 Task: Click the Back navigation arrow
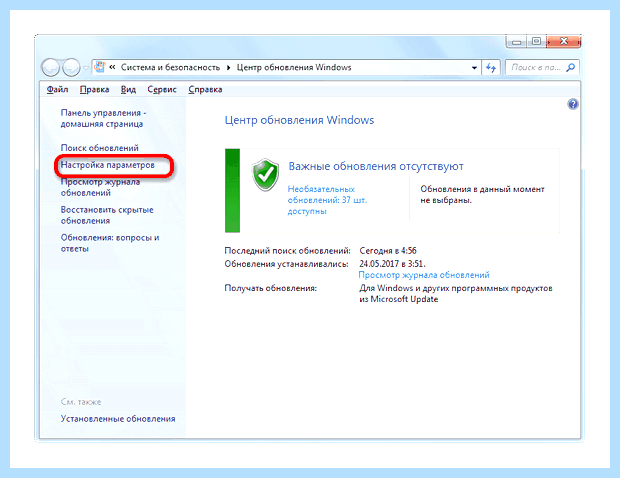[51, 68]
